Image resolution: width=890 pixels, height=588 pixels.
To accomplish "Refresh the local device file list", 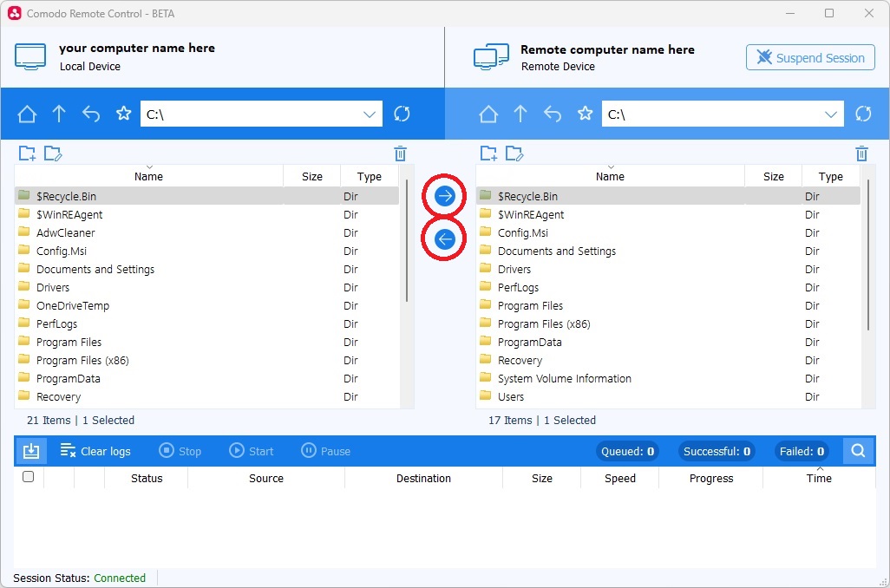I will click(402, 114).
